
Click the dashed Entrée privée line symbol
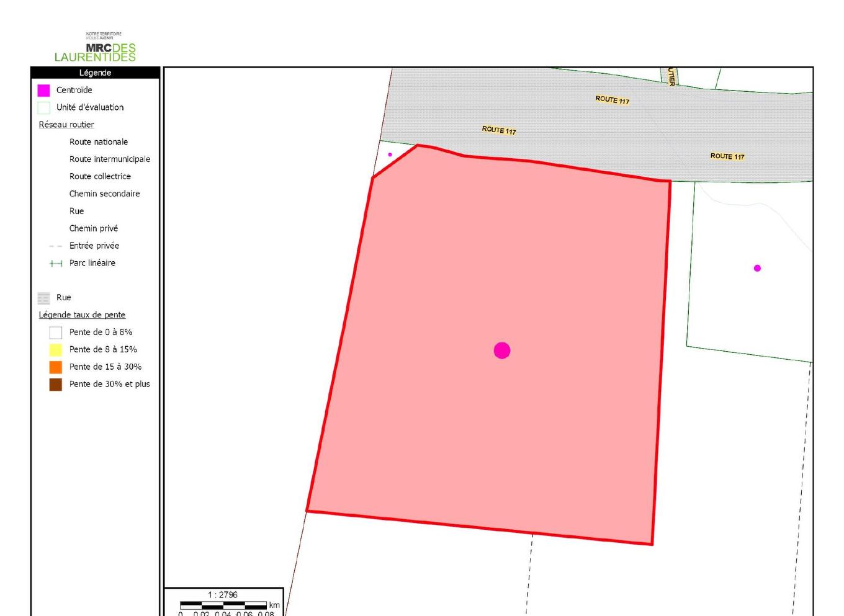pyautogui.click(x=56, y=246)
